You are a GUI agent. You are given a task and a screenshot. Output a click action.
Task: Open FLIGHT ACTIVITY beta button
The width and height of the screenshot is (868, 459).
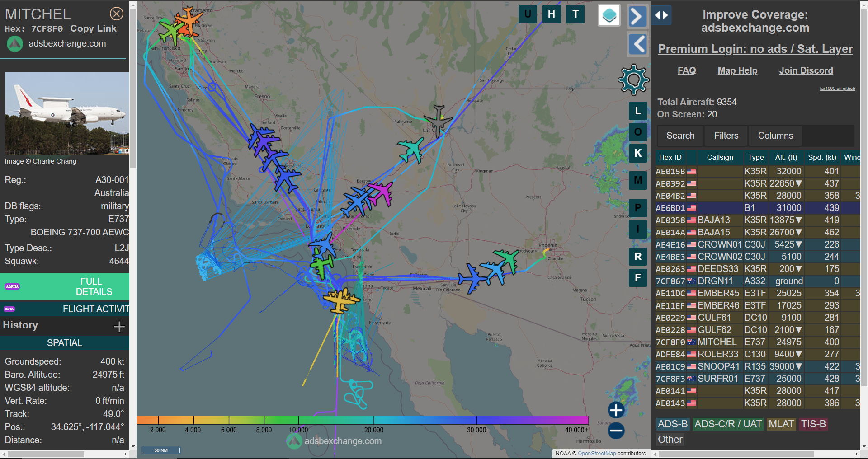[65, 309]
